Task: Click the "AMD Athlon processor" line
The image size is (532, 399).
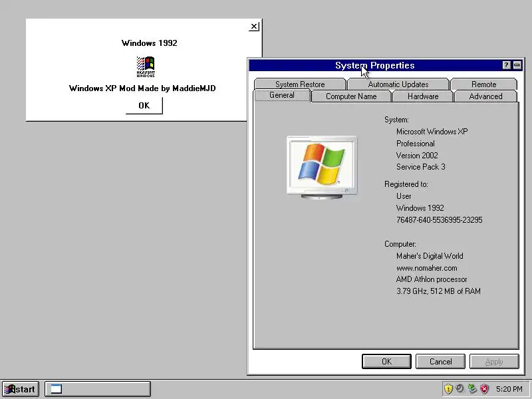Action: [x=432, y=279]
